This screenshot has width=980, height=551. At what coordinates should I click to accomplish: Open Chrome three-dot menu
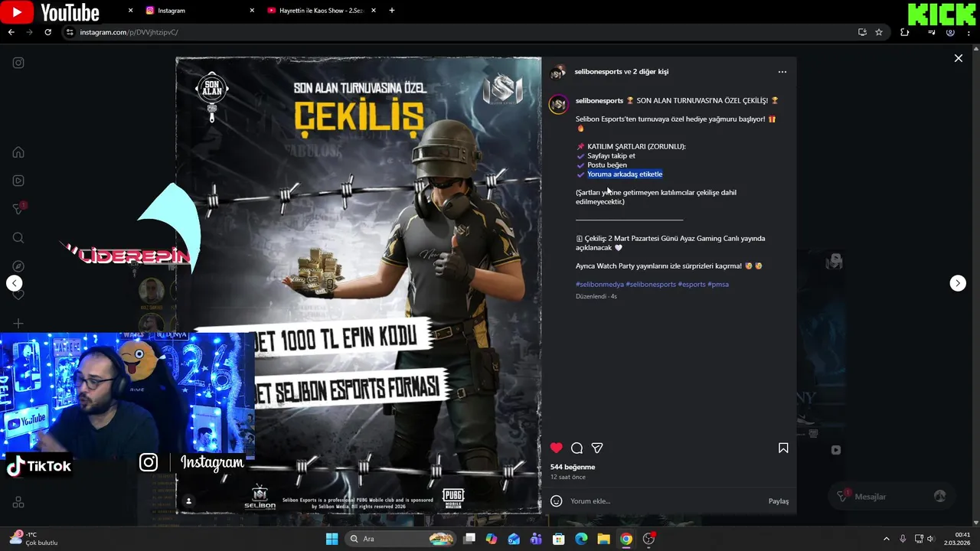point(969,32)
